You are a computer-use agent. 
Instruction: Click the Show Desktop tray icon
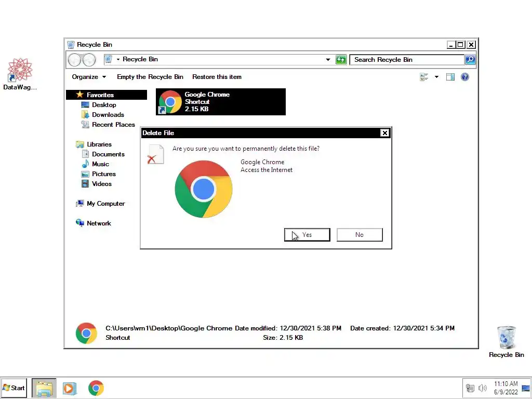point(526,388)
